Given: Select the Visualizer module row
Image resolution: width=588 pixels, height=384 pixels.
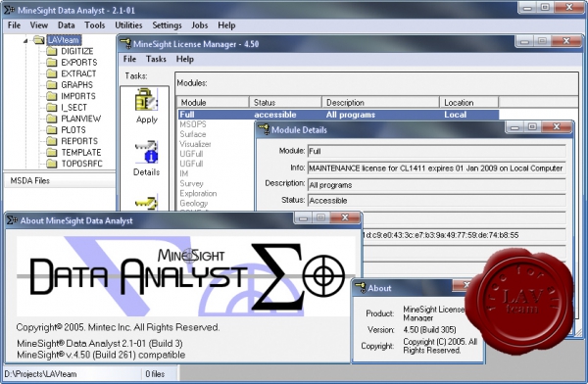Looking at the screenshot, I should coord(195,144).
